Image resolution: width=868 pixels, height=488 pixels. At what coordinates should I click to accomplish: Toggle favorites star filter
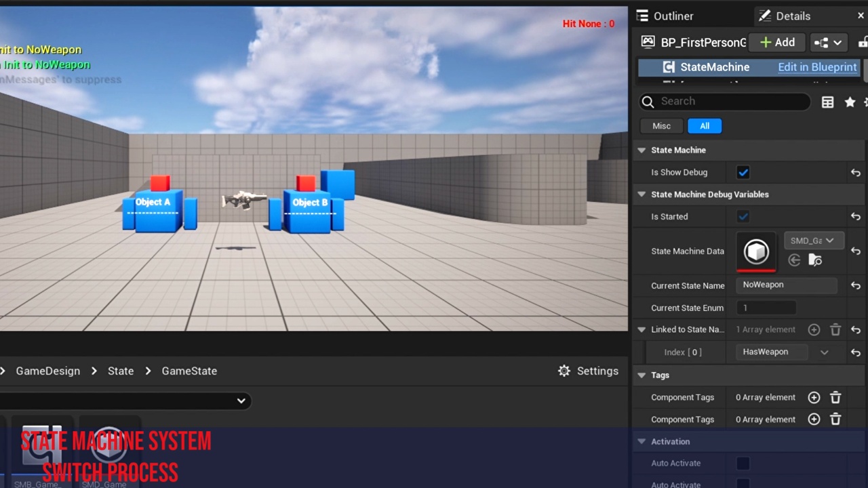pos(850,102)
